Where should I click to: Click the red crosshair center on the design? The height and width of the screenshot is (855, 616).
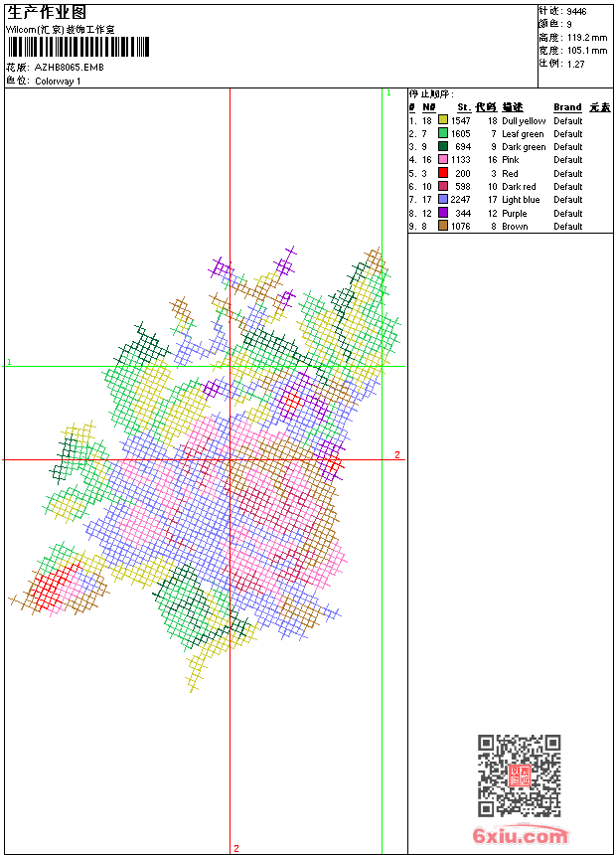point(231,459)
